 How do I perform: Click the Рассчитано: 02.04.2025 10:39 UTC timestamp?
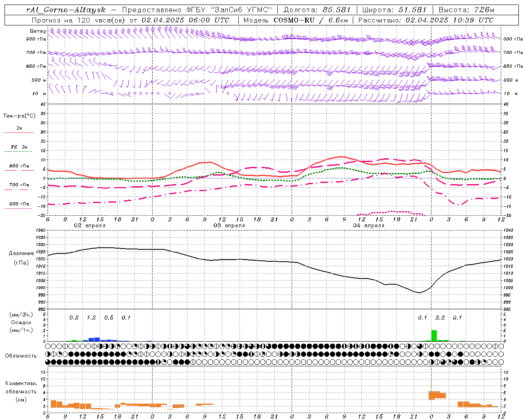pos(426,20)
